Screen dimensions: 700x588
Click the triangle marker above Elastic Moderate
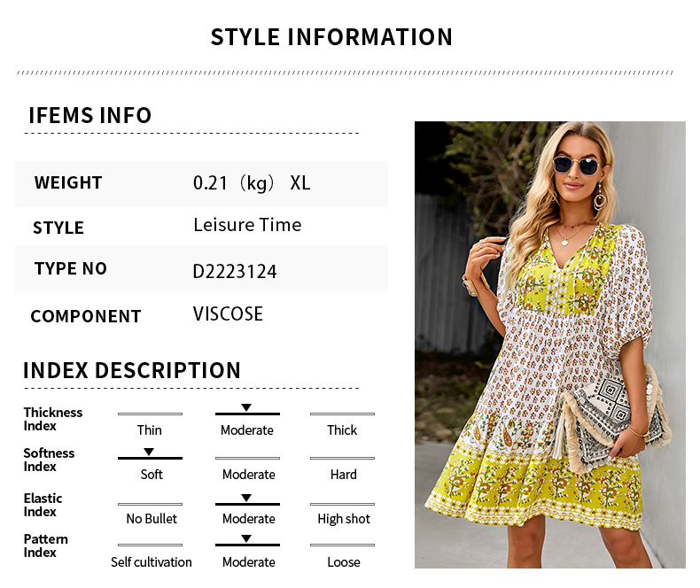point(246,498)
